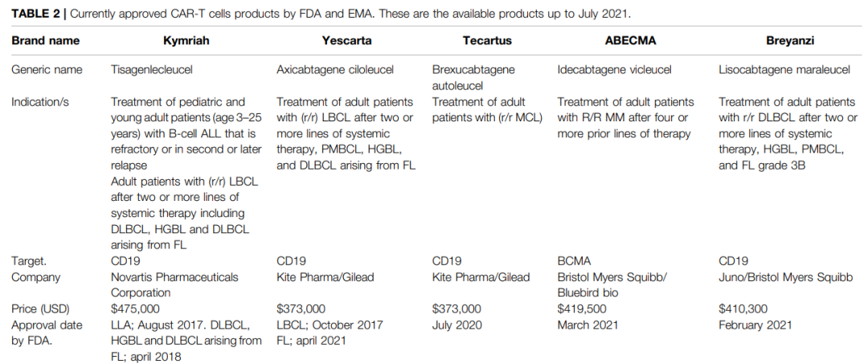
Task: Select the $419,500 ABECMA price
Action: point(579,309)
